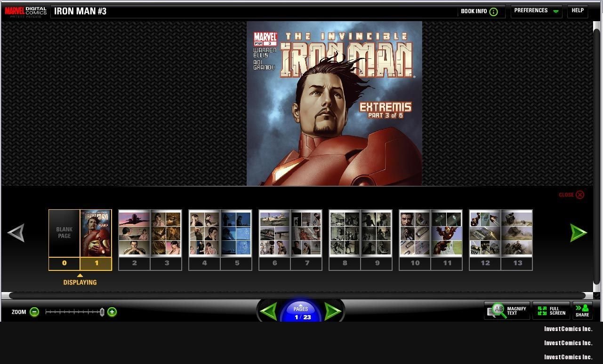Click the Magnify Text icon
The width and height of the screenshot is (603, 364).
click(507, 311)
